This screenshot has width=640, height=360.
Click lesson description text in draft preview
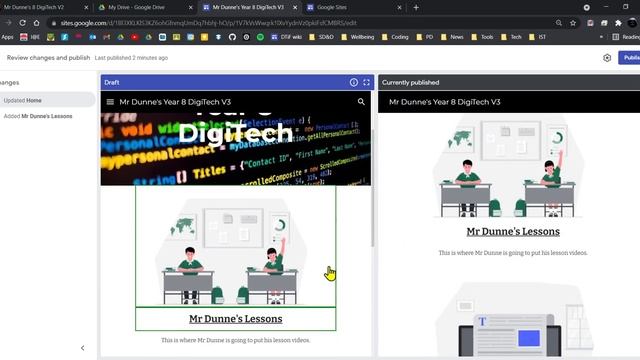(236, 340)
